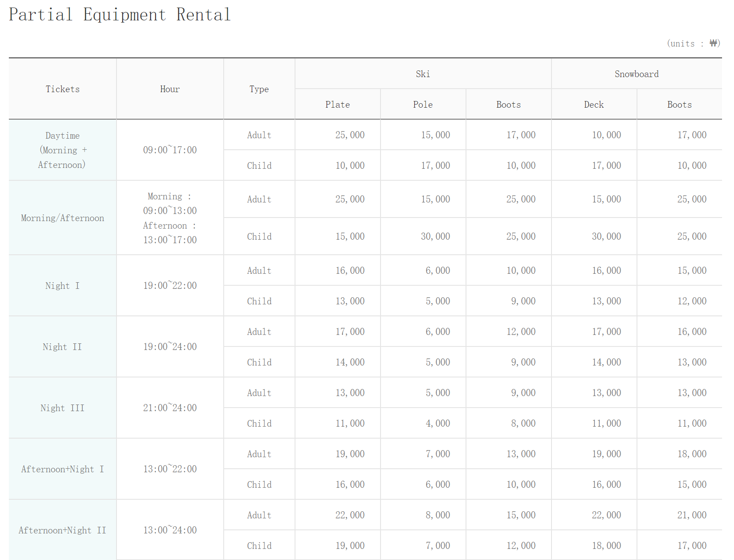Viewport: 734px width, 560px height.
Task: Click the Snowboard group header
Action: tap(637, 74)
